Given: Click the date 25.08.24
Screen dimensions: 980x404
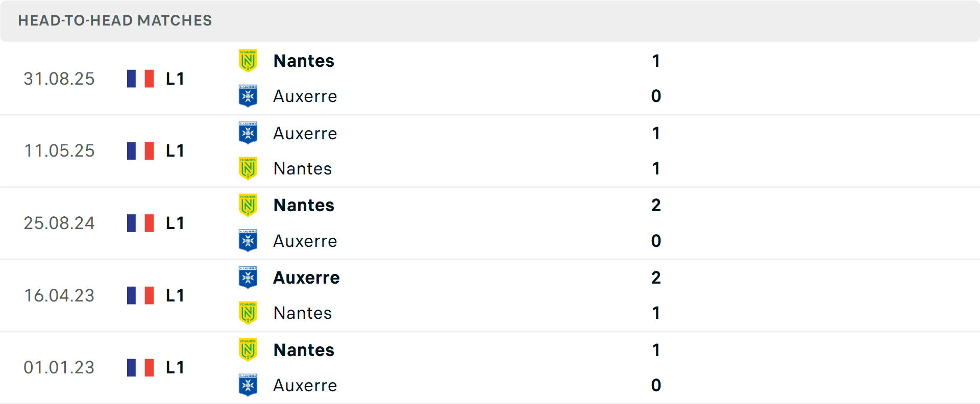Looking at the screenshot, I should tap(59, 223).
